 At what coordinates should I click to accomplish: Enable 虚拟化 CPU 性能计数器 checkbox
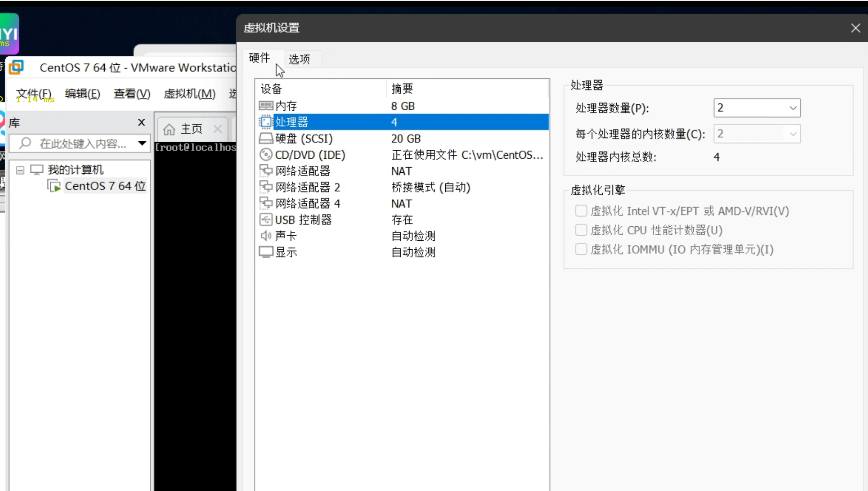[581, 230]
